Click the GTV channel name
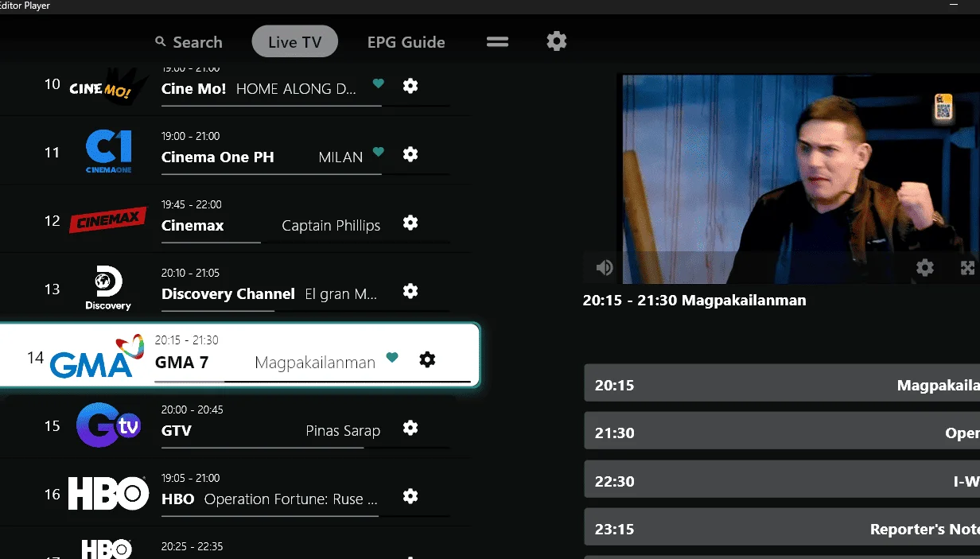980x559 pixels. click(177, 431)
